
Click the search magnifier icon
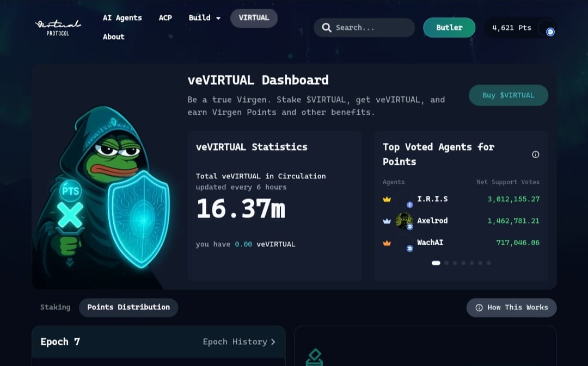pos(327,28)
